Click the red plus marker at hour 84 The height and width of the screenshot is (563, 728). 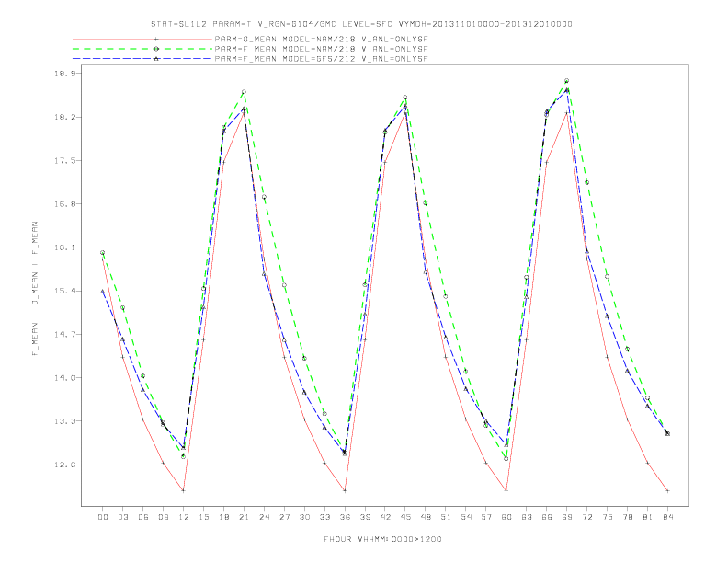tap(667, 490)
